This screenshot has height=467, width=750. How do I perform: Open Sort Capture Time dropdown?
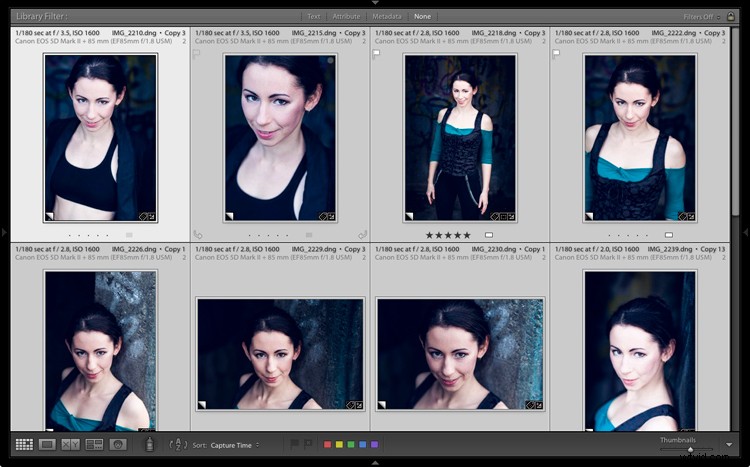[x=235, y=445]
